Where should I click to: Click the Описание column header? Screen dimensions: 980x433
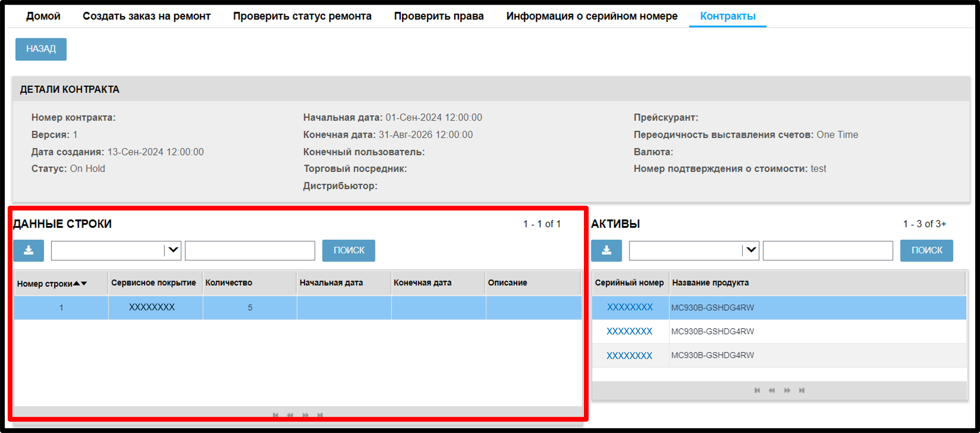pyautogui.click(x=533, y=283)
